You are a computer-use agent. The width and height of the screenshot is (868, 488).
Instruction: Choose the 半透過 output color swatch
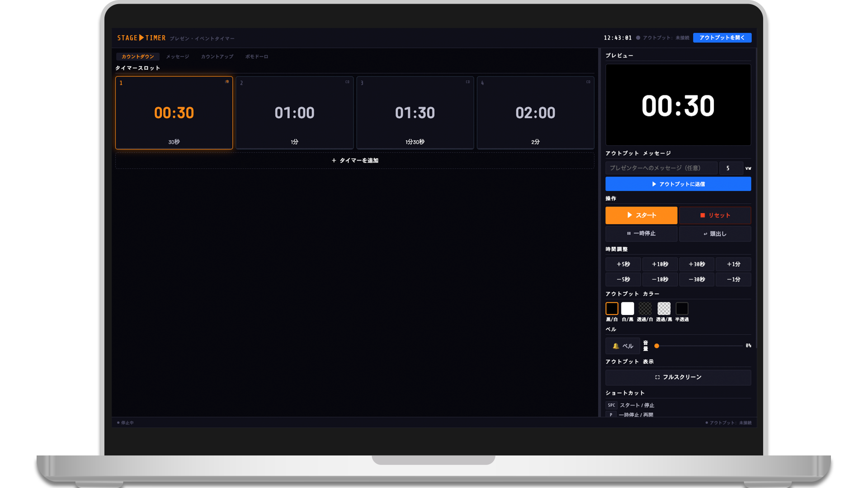click(682, 309)
